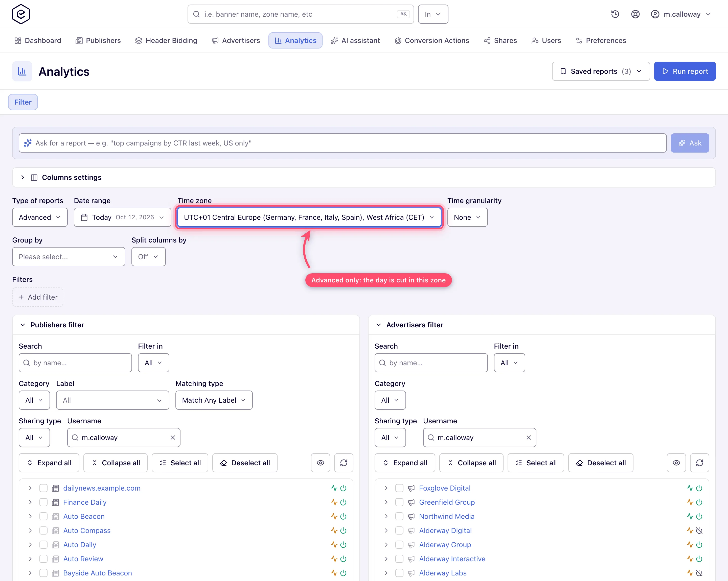Check the dailynews.example.com checkbox
The height and width of the screenshot is (581, 728).
43,488
